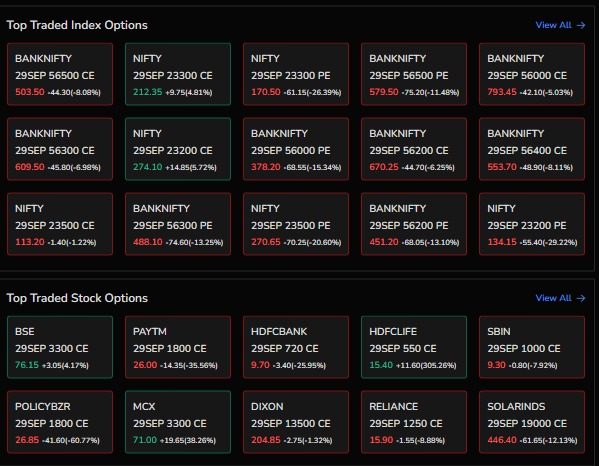Open NIFTY 29SEP 23500 CE card
The image size is (599, 466).
pyautogui.click(x=60, y=224)
